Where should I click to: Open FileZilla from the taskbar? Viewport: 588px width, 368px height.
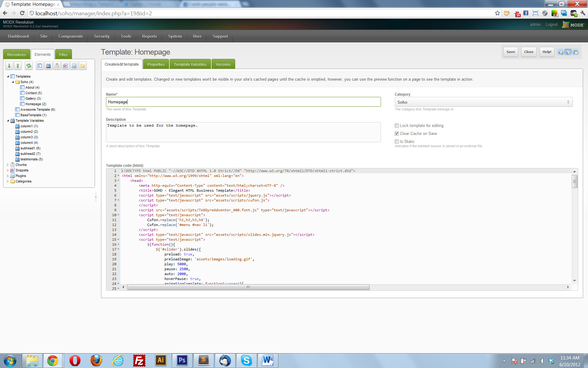139,360
